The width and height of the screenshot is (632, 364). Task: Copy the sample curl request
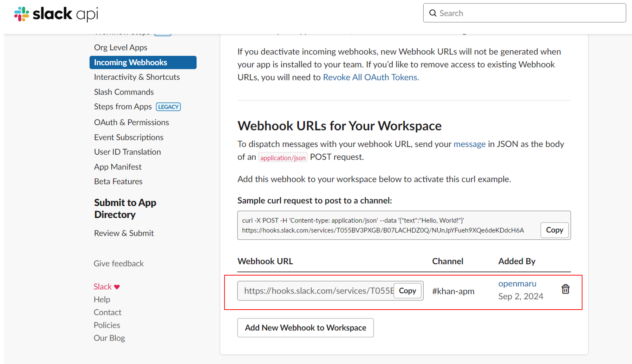[554, 230]
